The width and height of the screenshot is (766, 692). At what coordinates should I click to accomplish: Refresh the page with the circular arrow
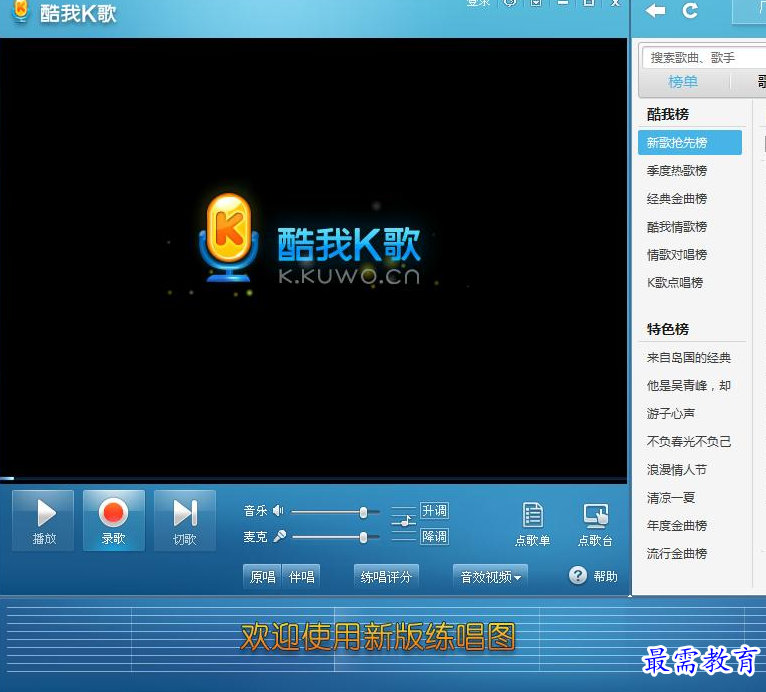(x=690, y=10)
